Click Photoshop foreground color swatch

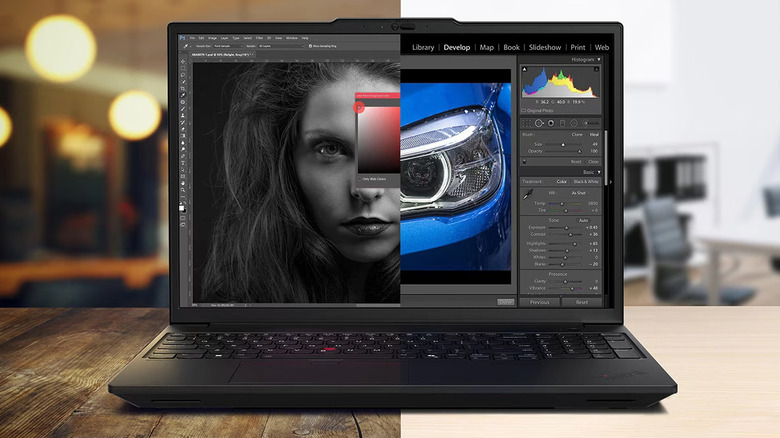[182, 209]
